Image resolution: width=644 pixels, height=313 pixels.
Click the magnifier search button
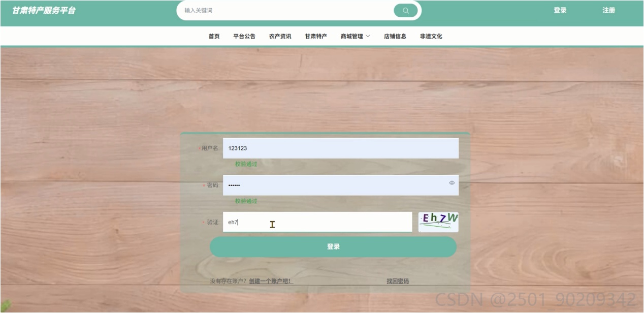pyautogui.click(x=405, y=11)
